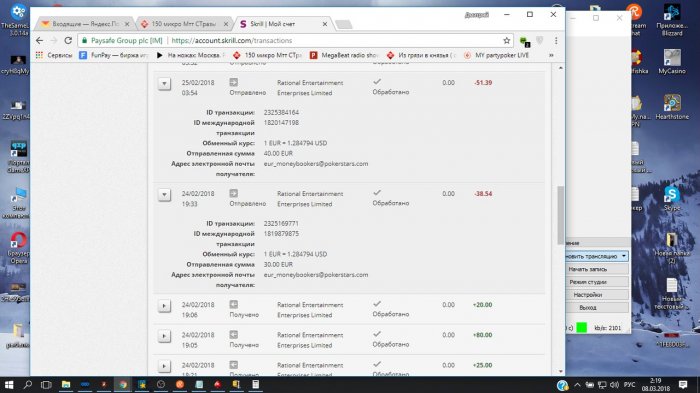Viewport: 700px width, 393px height.
Task: Click the 40.00 EUR sent amount
Action: pyautogui.click(x=278, y=154)
